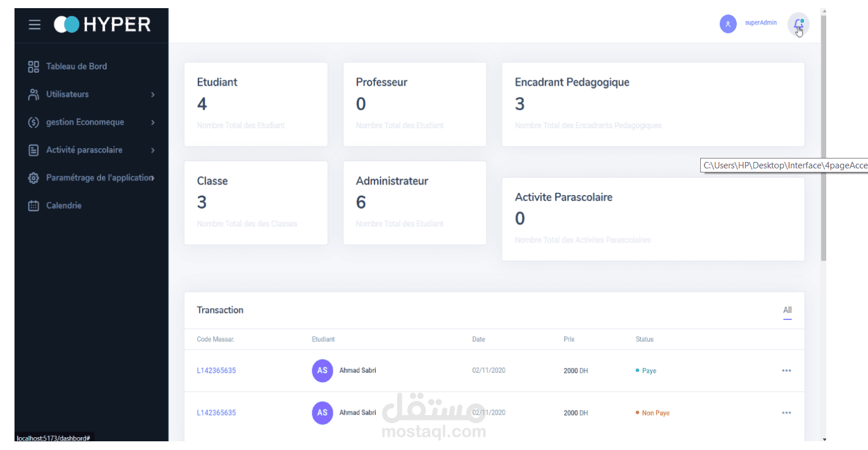Click the Administrateur count 6

coord(361,203)
